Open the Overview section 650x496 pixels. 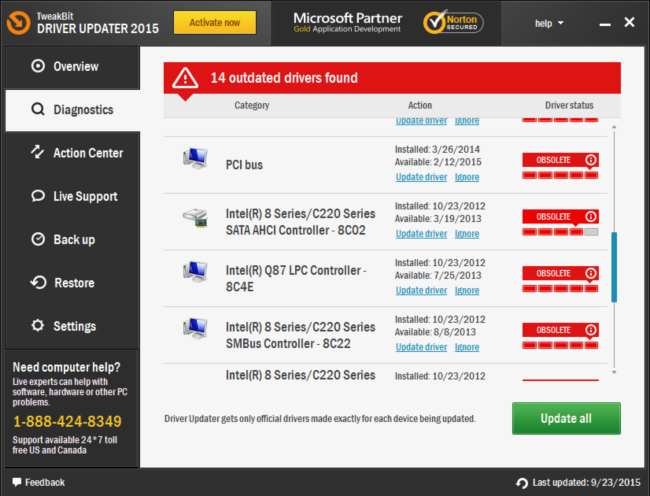73,66
